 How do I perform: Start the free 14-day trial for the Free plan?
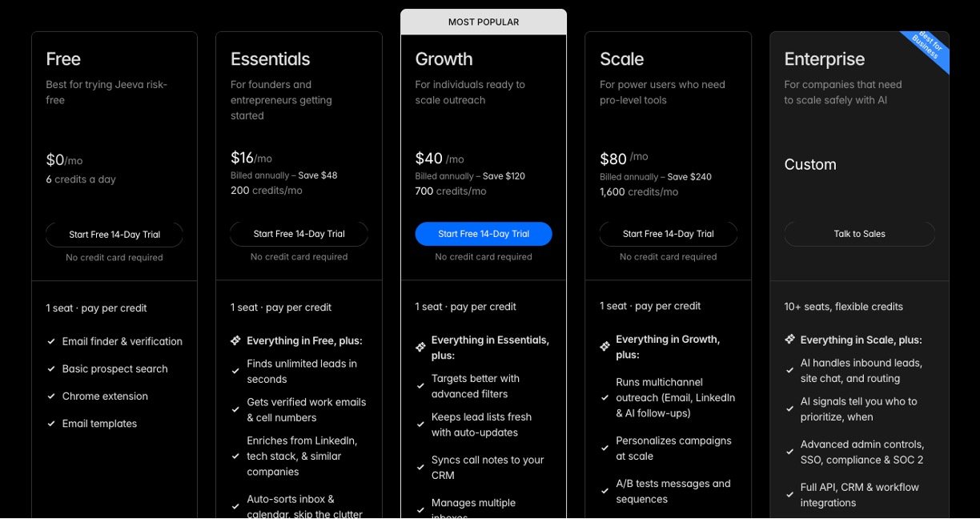(x=114, y=235)
